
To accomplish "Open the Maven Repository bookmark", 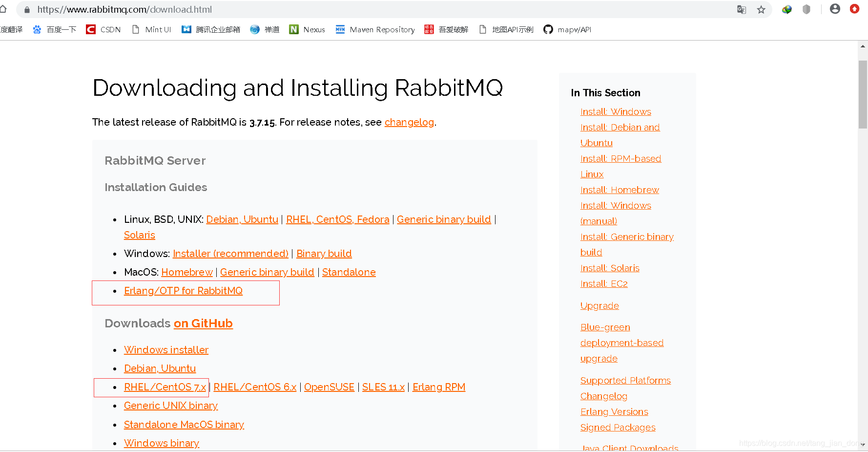I will click(375, 29).
